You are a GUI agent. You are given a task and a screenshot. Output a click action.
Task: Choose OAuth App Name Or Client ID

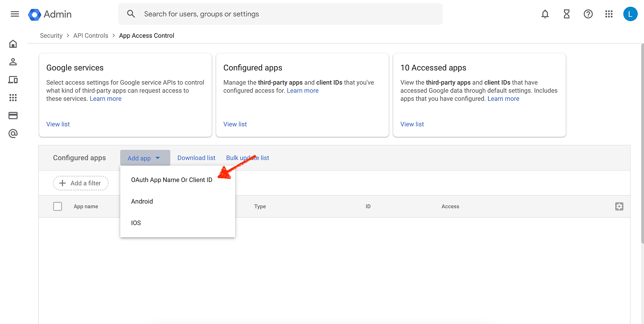[x=178, y=180]
